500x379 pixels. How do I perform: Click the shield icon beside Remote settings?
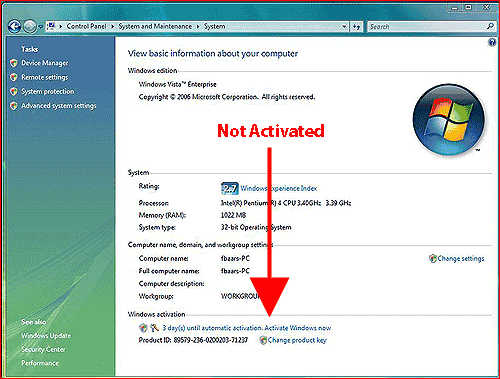pyautogui.click(x=14, y=77)
